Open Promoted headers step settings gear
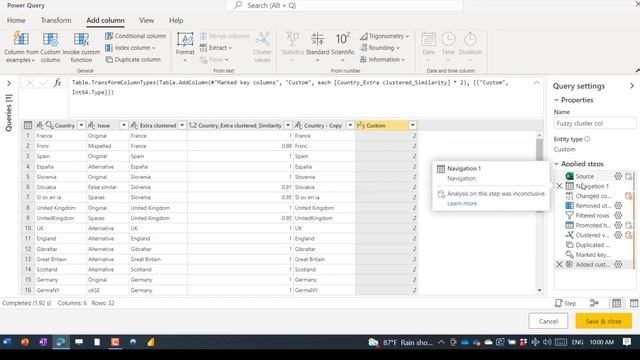640x360 pixels. tap(618, 225)
